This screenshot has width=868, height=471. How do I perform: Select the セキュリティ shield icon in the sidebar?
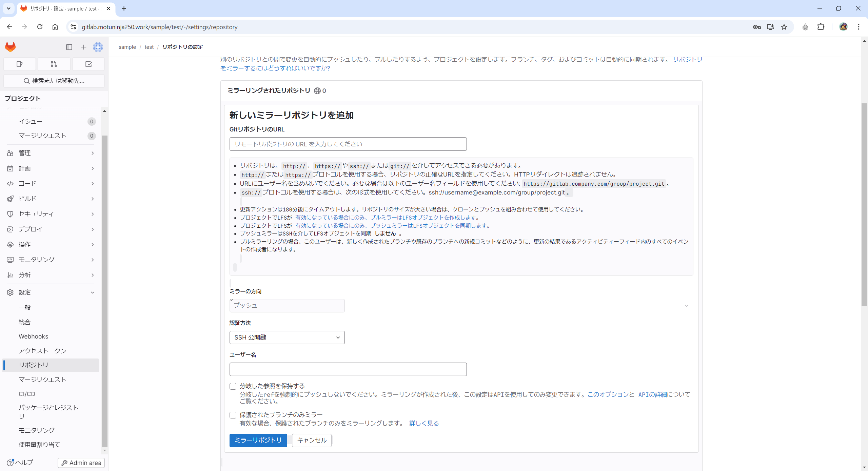[10, 214]
